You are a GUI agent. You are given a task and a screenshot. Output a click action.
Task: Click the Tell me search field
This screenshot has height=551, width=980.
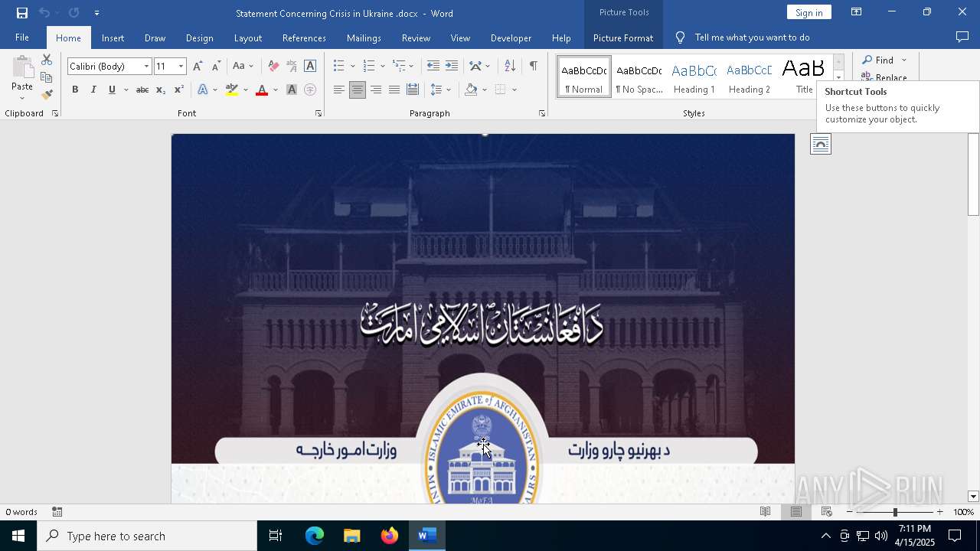click(x=752, y=37)
